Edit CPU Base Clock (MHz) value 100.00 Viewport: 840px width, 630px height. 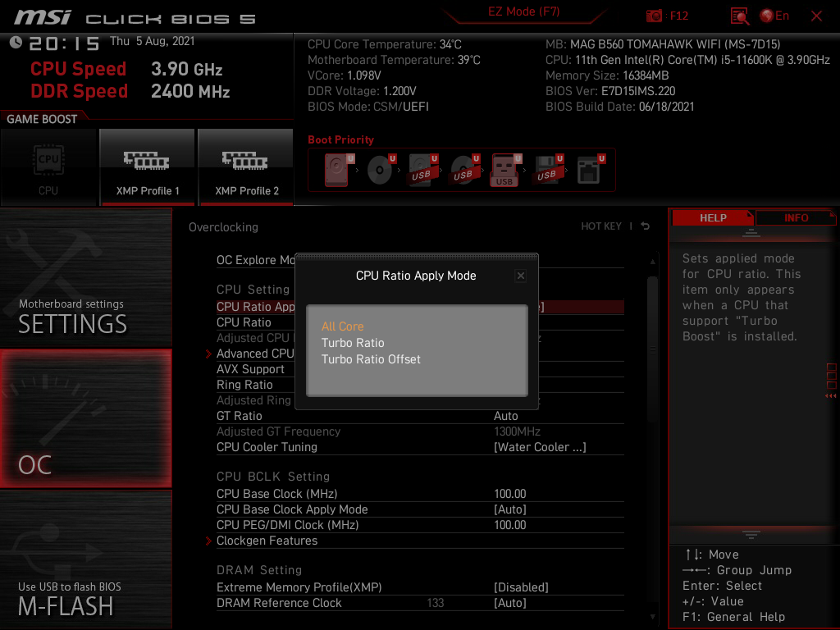coord(509,493)
